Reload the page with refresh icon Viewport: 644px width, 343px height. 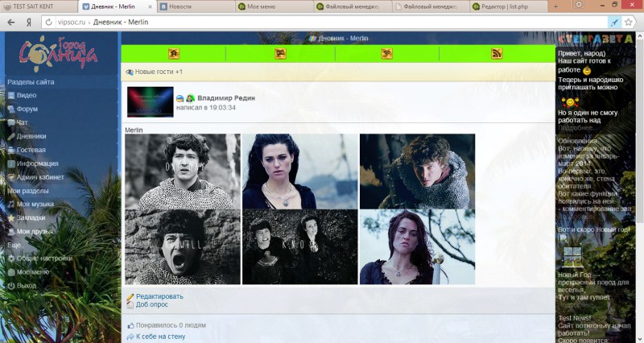48,23
